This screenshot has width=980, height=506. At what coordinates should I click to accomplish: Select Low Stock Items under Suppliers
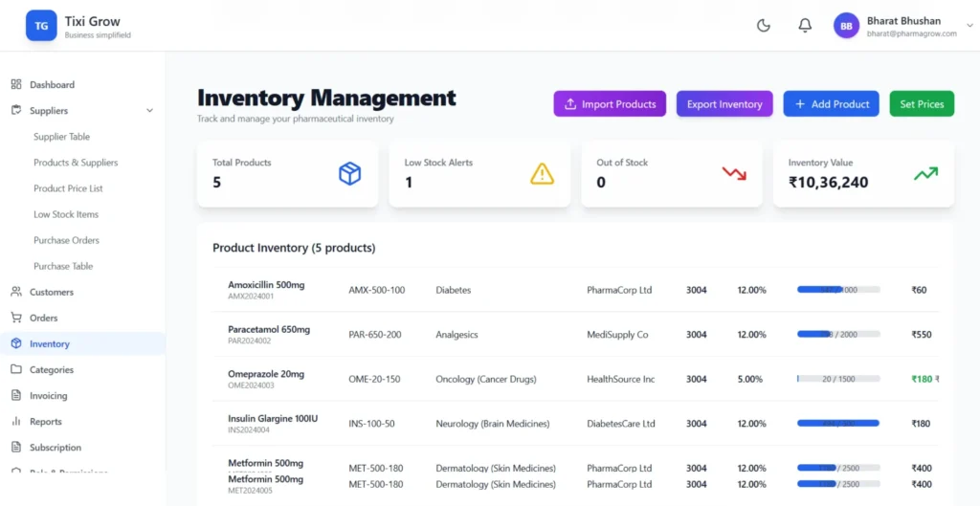click(66, 214)
